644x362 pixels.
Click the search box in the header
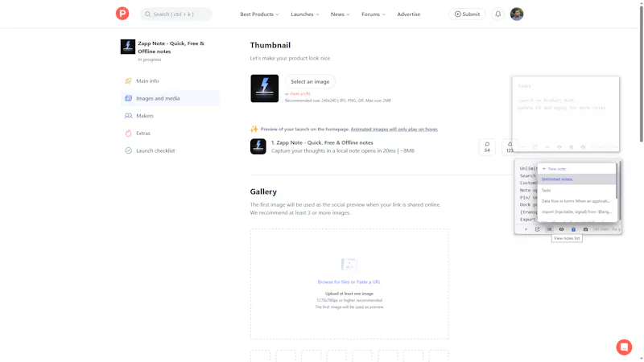pos(175,14)
